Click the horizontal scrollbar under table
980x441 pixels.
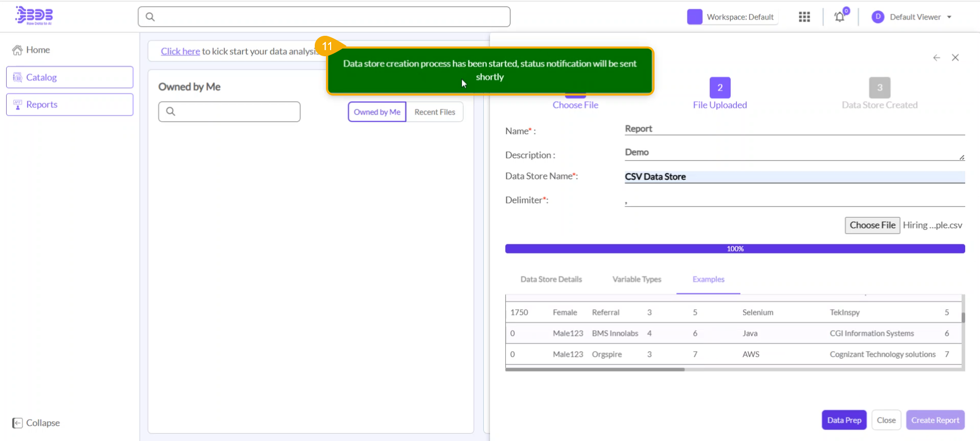595,369
